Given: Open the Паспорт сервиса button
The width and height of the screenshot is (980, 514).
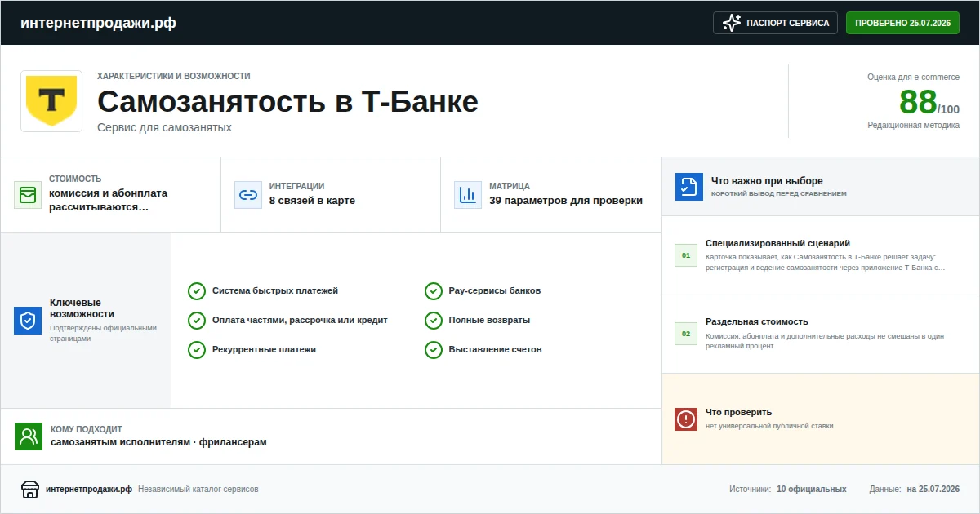Looking at the screenshot, I should 775,23.
